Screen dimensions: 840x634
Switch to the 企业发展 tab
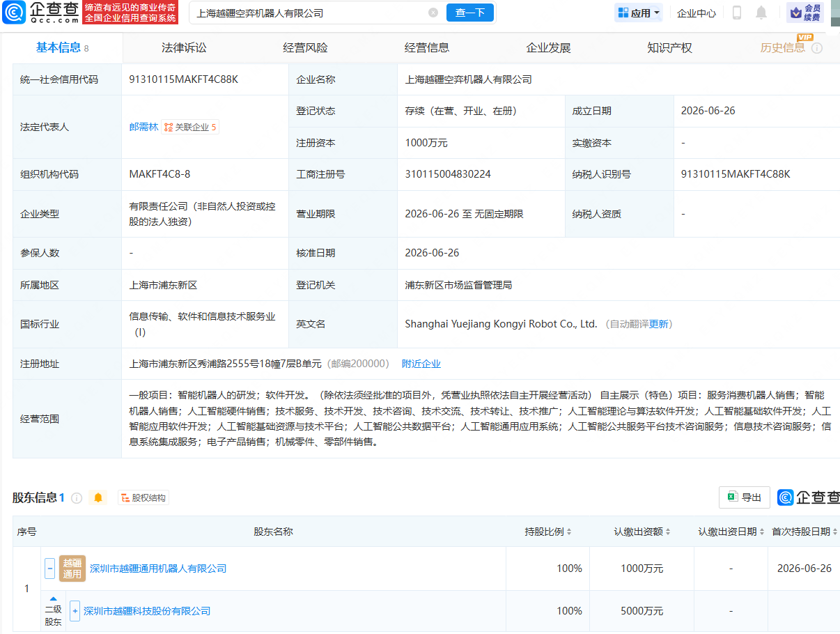[548, 47]
